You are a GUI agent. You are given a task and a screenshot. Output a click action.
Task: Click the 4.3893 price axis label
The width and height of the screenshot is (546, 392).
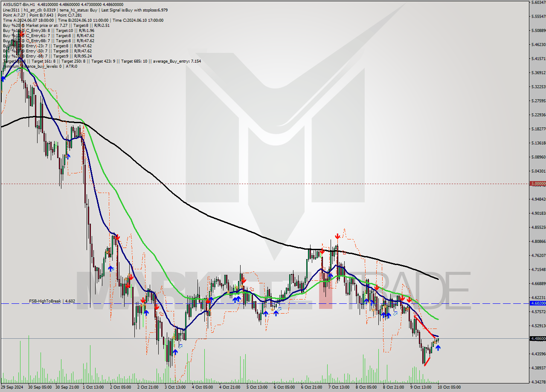pos(538,367)
